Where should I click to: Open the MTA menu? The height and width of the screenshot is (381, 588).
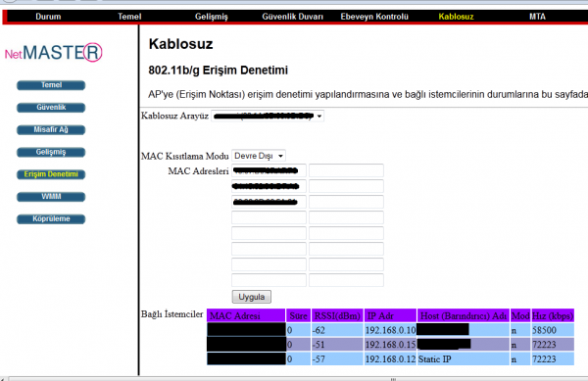click(537, 17)
